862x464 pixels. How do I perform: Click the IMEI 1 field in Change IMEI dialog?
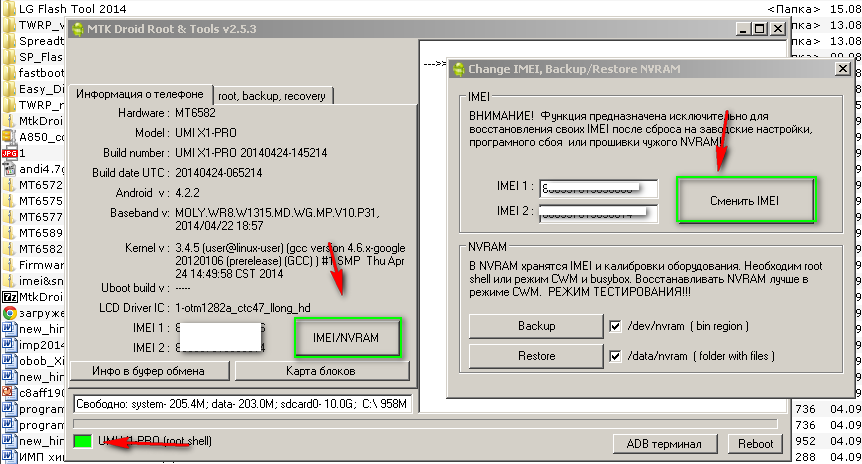coord(598,189)
